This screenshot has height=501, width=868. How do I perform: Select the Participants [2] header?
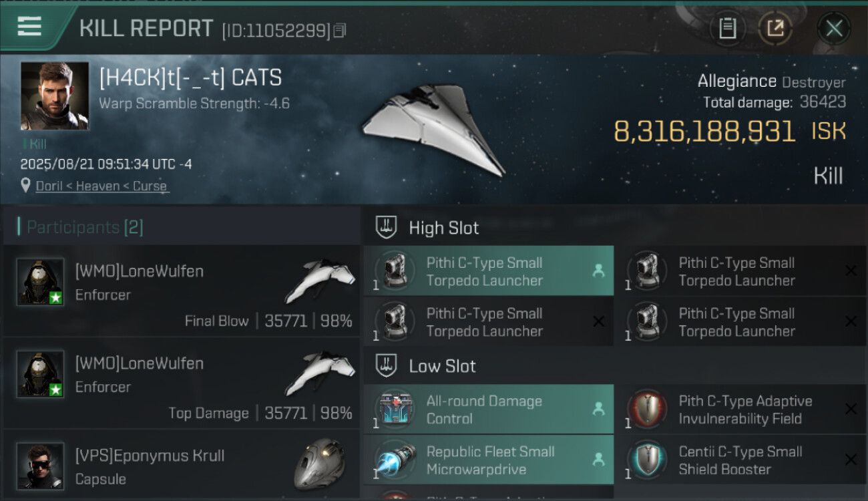(x=85, y=227)
